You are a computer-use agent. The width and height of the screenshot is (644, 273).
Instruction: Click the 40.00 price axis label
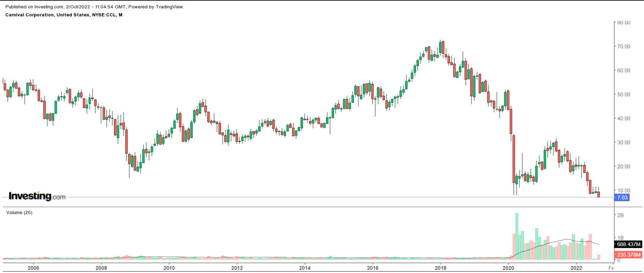pos(624,119)
